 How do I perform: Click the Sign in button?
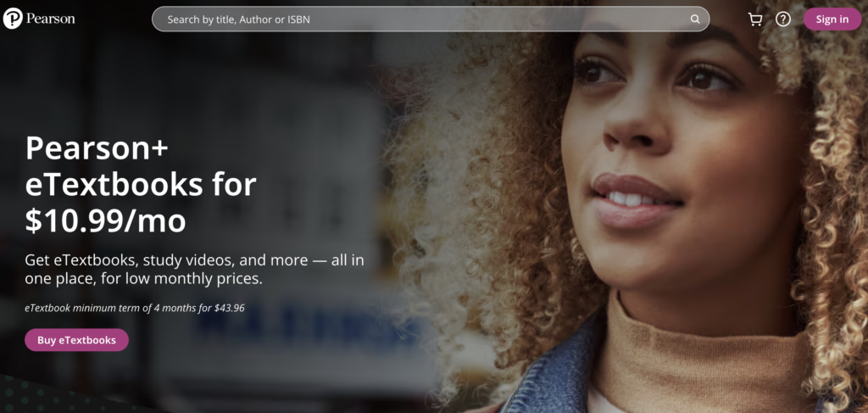pyautogui.click(x=832, y=19)
